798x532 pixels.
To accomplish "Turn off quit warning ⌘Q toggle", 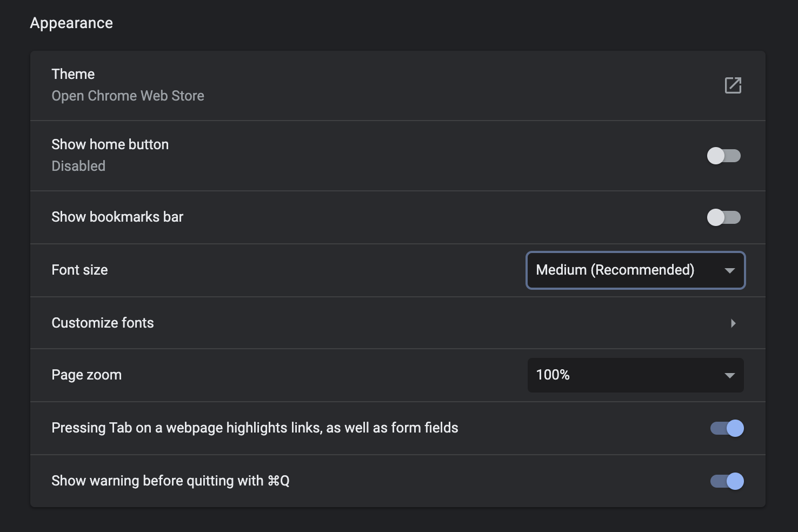I will tap(727, 481).
